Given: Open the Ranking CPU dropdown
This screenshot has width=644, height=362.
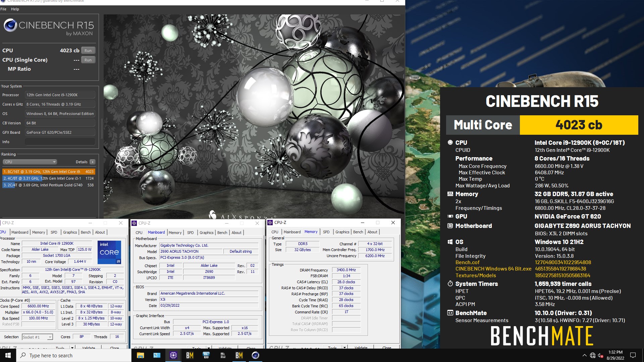Looking at the screenshot, I should (30, 162).
